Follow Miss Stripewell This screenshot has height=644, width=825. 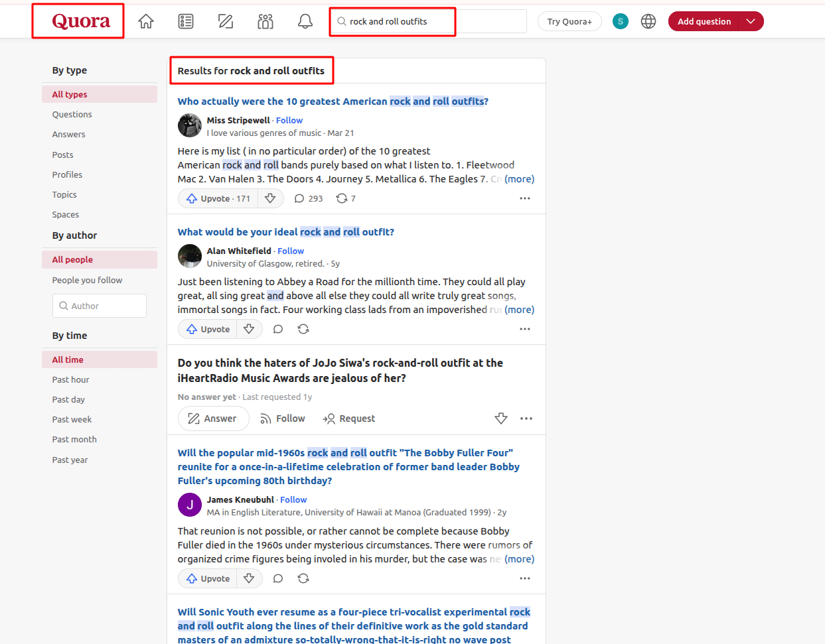click(x=289, y=120)
